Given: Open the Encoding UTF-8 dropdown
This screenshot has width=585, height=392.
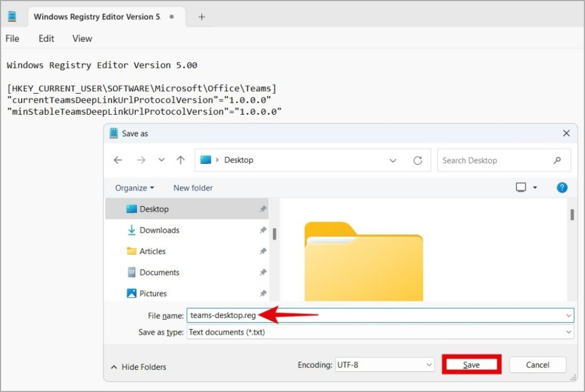Looking at the screenshot, I should click(x=384, y=365).
